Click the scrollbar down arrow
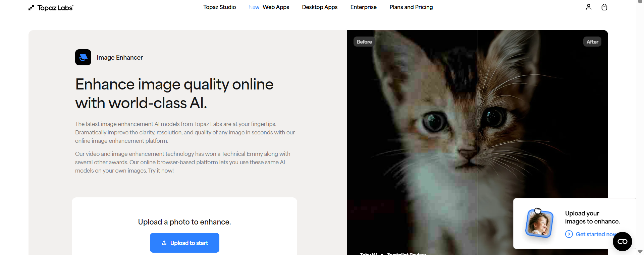 coord(640,252)
